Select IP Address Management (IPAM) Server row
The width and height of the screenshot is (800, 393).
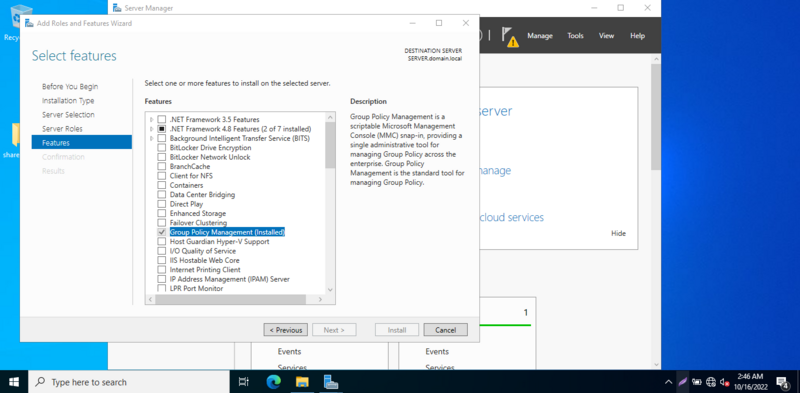coord(230,279)
